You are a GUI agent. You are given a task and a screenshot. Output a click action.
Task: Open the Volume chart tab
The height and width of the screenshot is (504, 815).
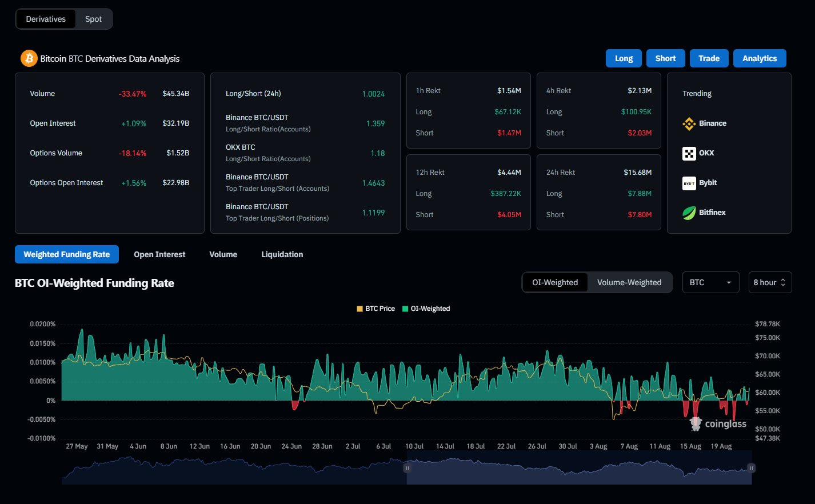tap(223, 254)
